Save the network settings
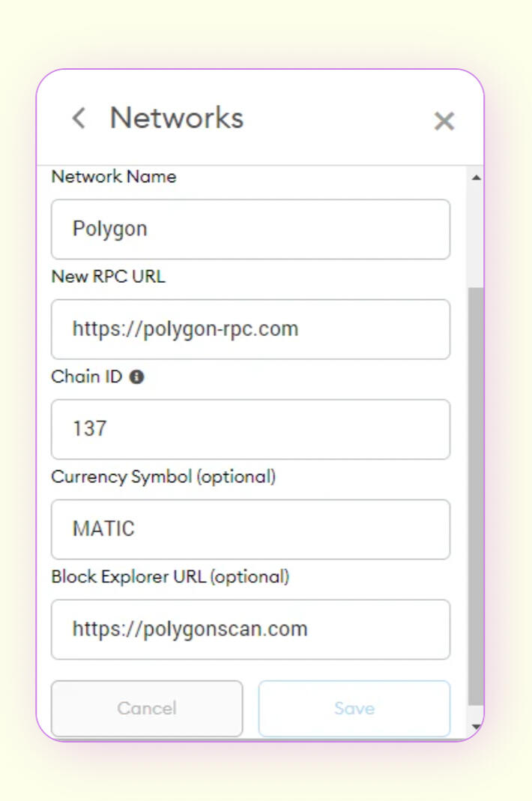Image resolution: width=532 pixels, height=801 pixels. click(354, 708)
